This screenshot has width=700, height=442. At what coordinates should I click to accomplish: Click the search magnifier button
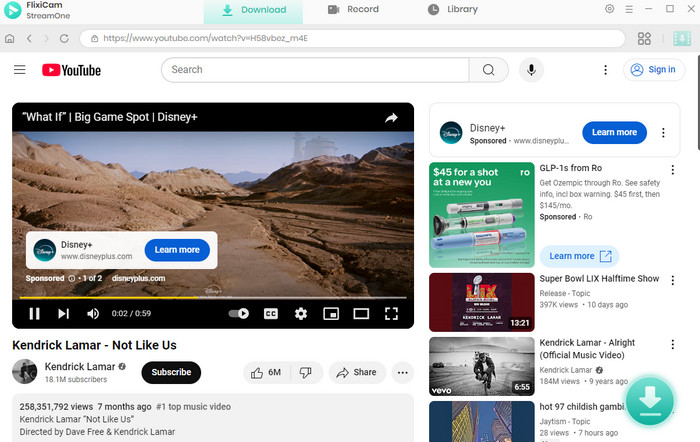click(x=489, y=70)
